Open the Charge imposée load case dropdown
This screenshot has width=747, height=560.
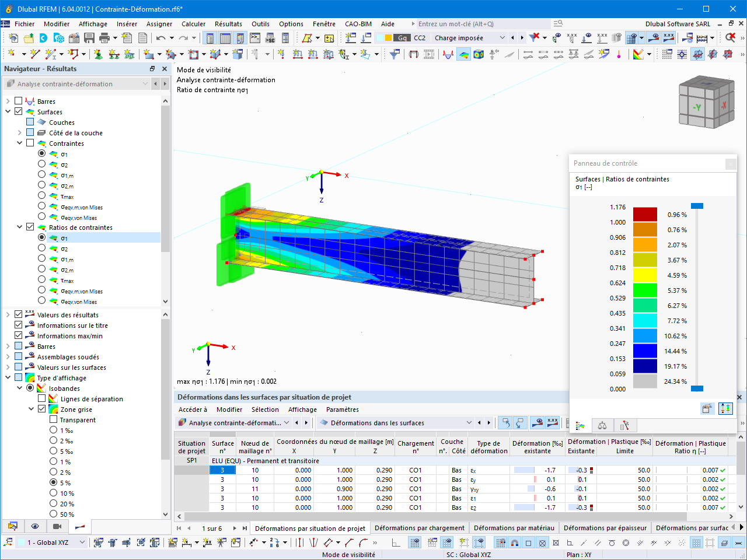pyautogui.click(x=502, y=38)
